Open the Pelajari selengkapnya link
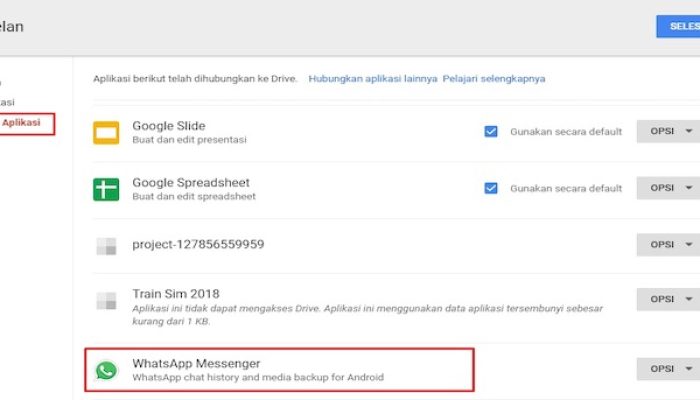Viewport: 700px width, 400px height. pyautogui.click(x=494, y=79)
